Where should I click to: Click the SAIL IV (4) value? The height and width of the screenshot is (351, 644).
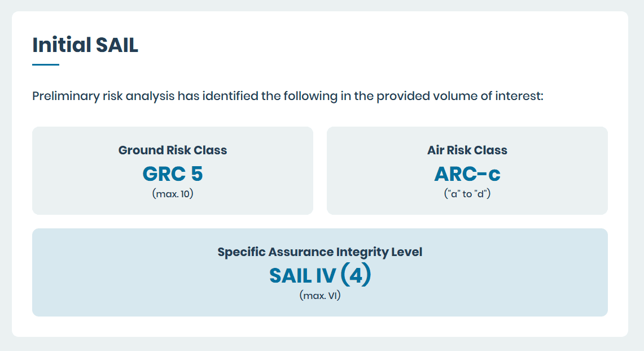click(320, 275)
